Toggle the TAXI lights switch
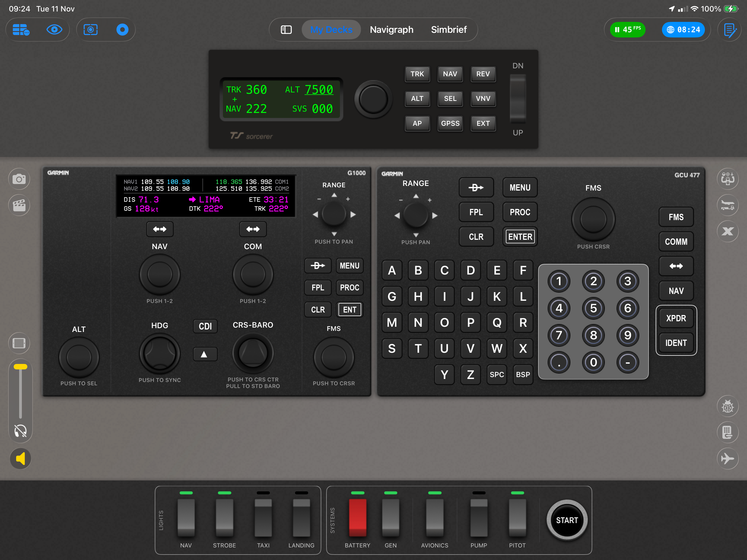The image size is (747, 560). 263,517
